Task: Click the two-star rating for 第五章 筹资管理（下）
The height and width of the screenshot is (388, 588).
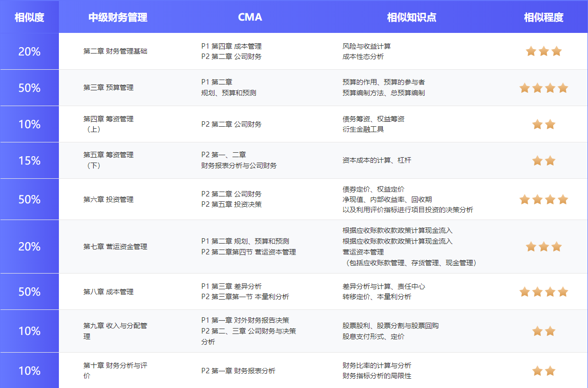Action: click(x=543, y=161)
